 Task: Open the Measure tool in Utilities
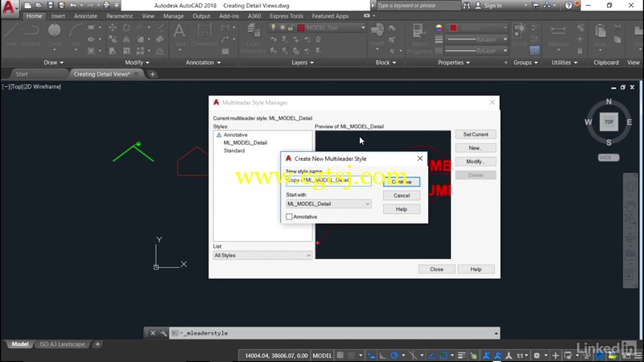click(x=559, y=34)
